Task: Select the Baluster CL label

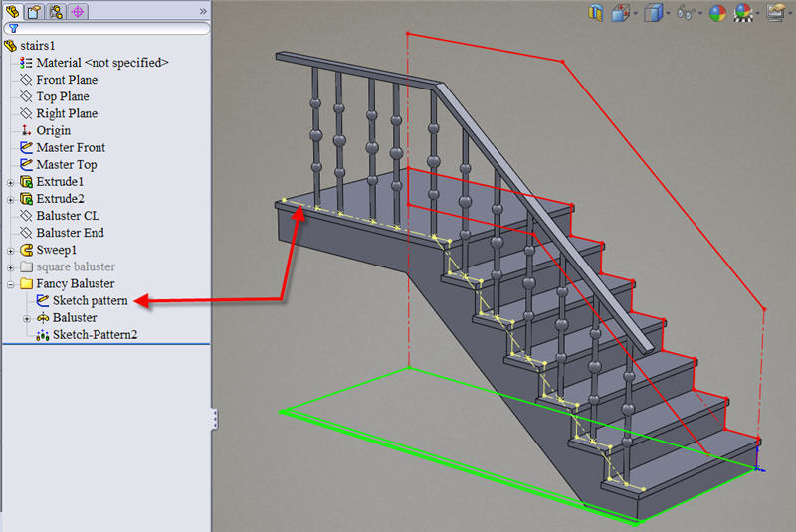Action: [68, 216]
